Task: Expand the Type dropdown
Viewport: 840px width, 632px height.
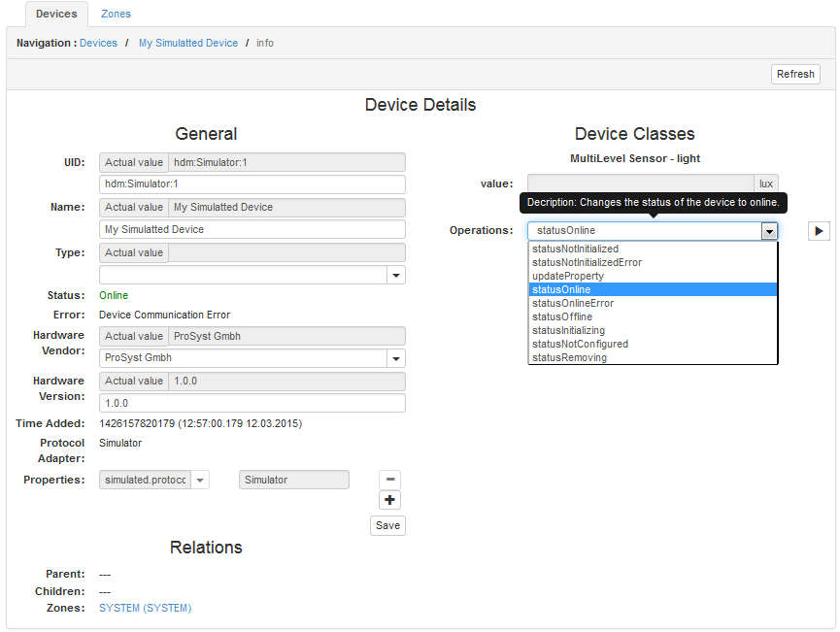Action: coord(395,276)
